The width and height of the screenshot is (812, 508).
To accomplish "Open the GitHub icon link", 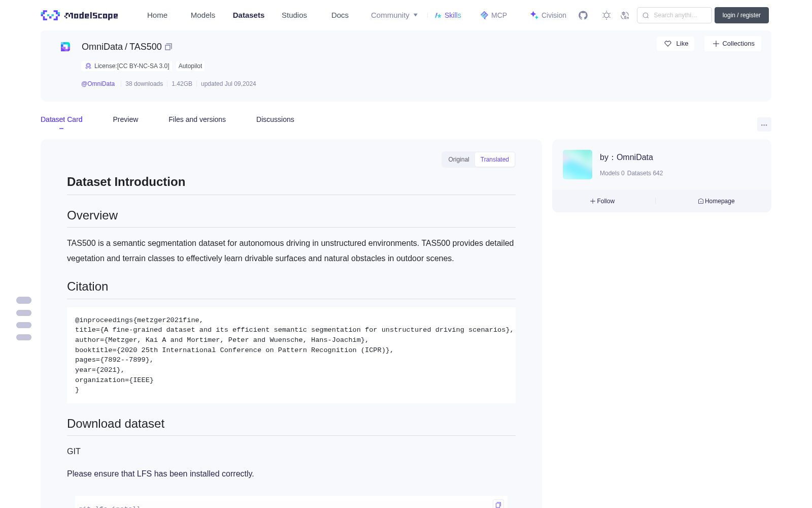I will click(583, 15).
